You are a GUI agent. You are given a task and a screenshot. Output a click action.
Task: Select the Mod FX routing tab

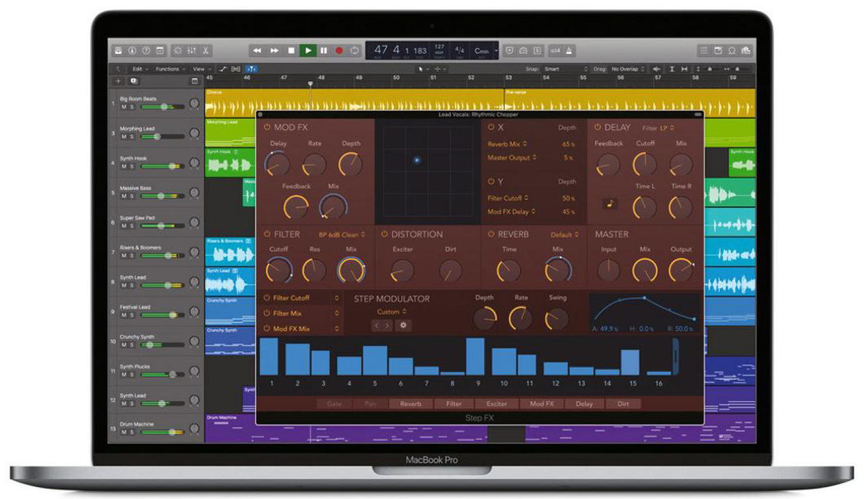pyautogui.click(x=541, y=404)
